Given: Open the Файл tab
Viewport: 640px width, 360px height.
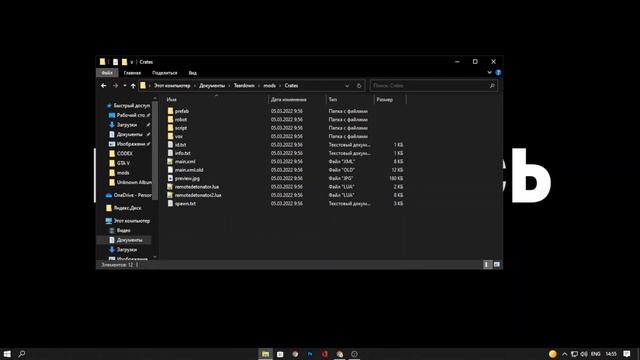Looking at the screenshot, I should [x=107, y=73].
